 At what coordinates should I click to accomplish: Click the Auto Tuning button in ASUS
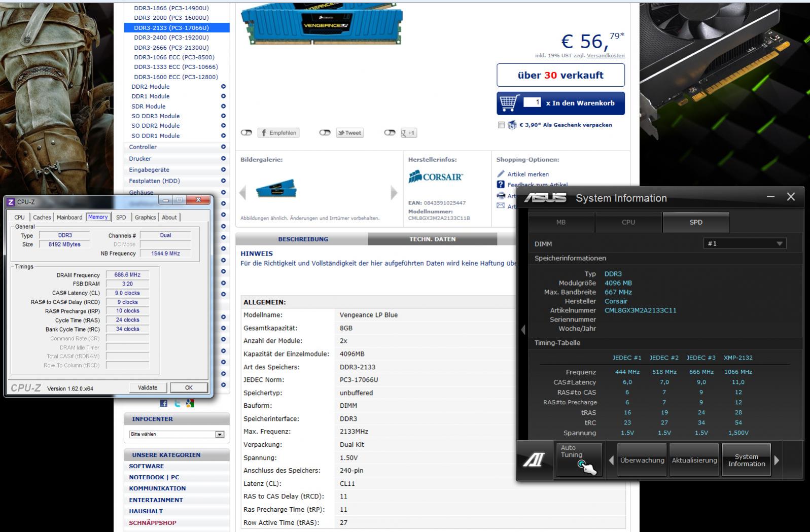click(579, 459)
